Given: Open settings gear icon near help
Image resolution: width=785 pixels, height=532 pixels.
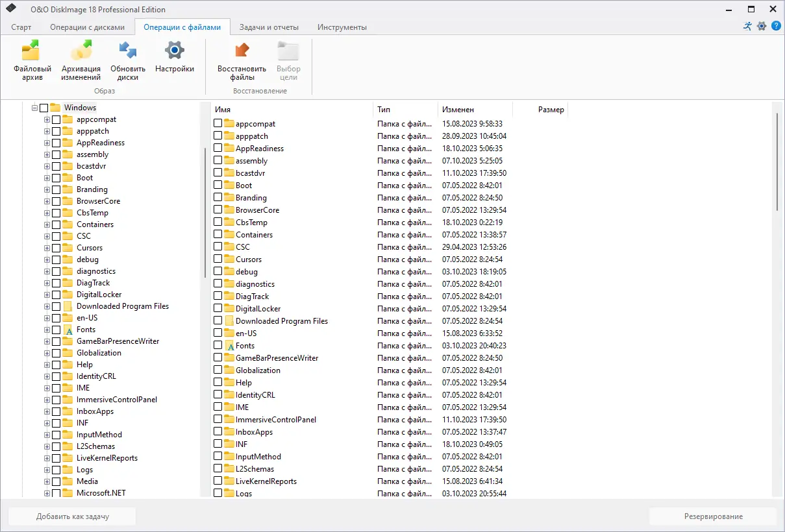Looking at the screenshot, I should tap(762, 26).
